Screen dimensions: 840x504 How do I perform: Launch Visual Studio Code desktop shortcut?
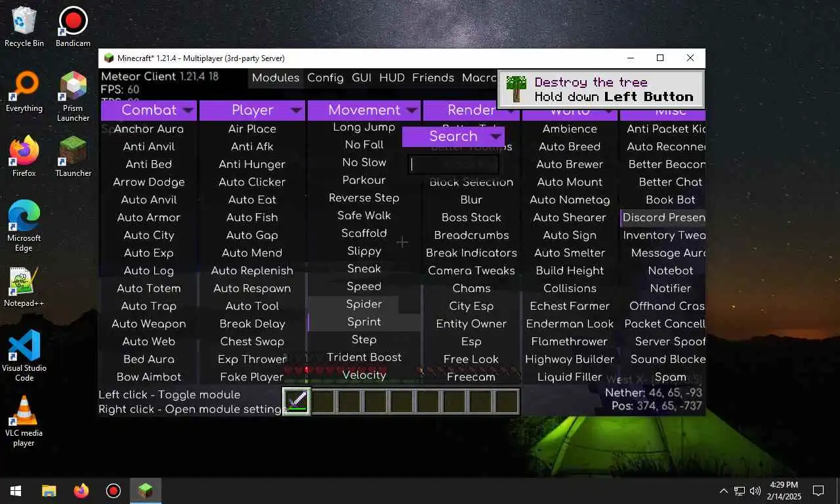[x=24, y=356]
